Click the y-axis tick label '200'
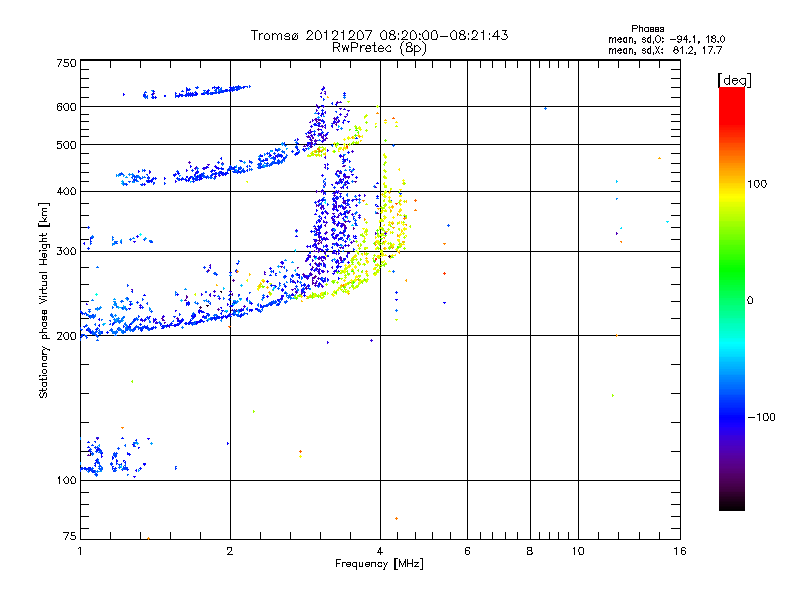The image size is (800, 600). coord(66,336)
